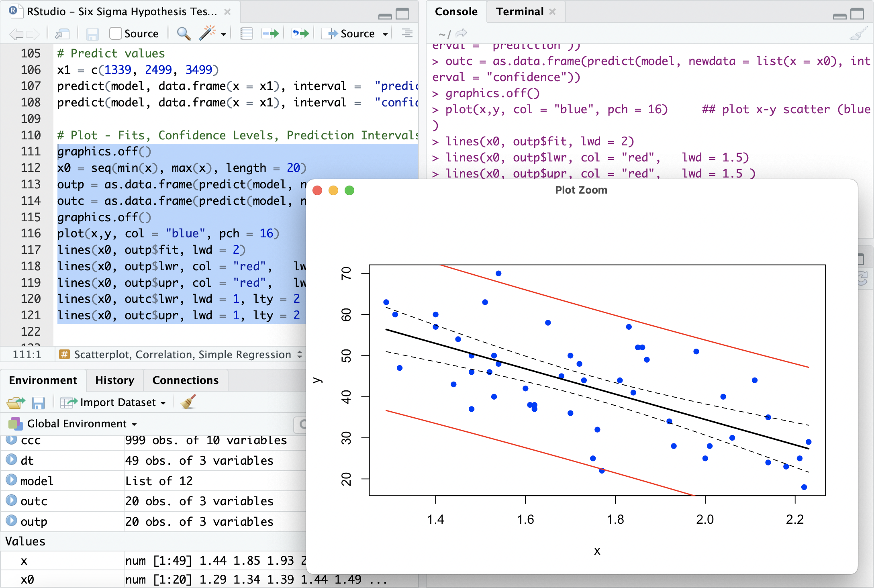Click the find/replace magnifier icon
Viewport: 874px width, 588px height.
pos(184,34)
